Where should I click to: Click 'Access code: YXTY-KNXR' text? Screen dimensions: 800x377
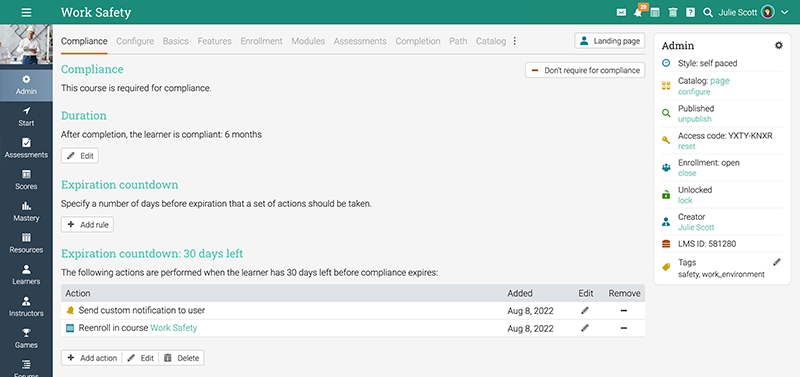(x=725, y=136)
